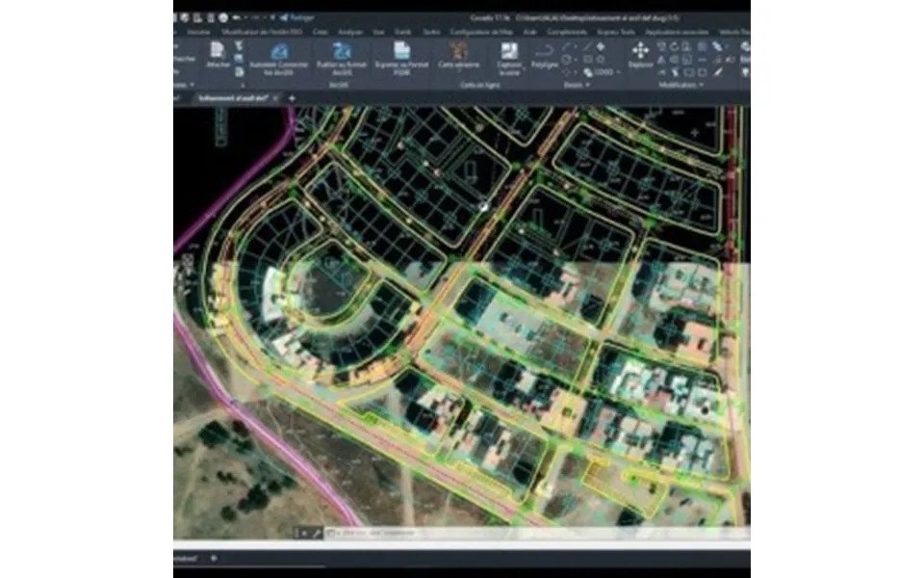The height and width of the screenshot is (578, 924).
Task: Click the hatch tool in Dessin panel
Action: click(x=601, y=47)
